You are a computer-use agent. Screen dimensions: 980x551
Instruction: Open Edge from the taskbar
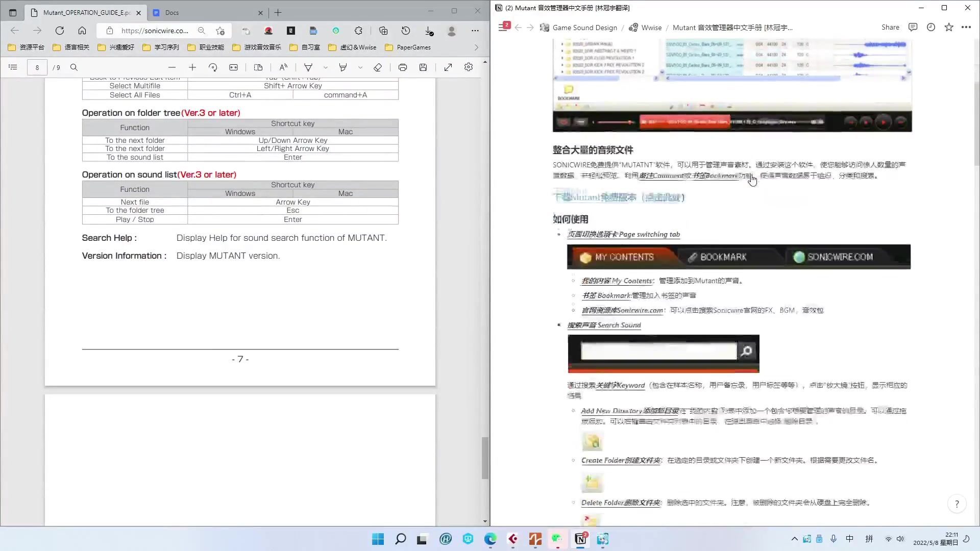pyautogui.click(x=491, y=539)
